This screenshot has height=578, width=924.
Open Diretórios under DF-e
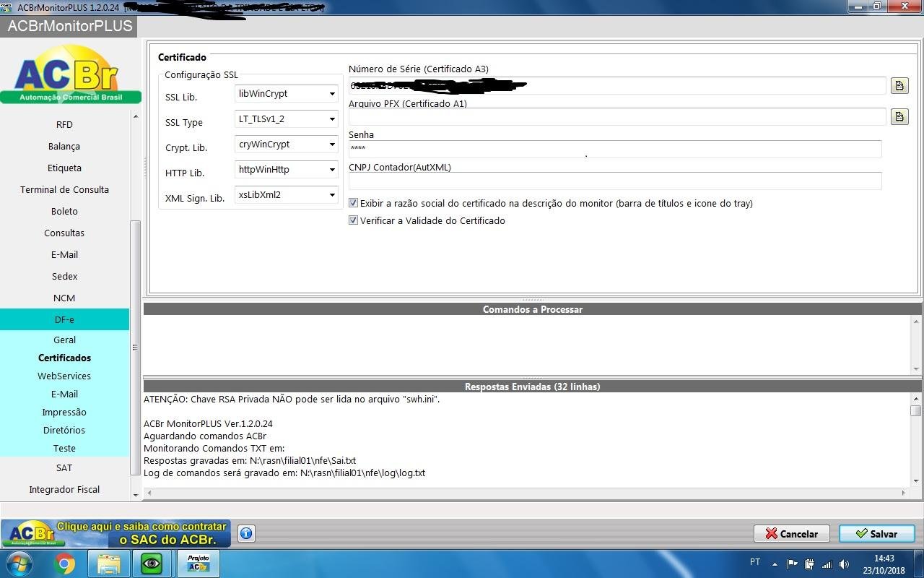pyautogui.click(x=64, y=430)
